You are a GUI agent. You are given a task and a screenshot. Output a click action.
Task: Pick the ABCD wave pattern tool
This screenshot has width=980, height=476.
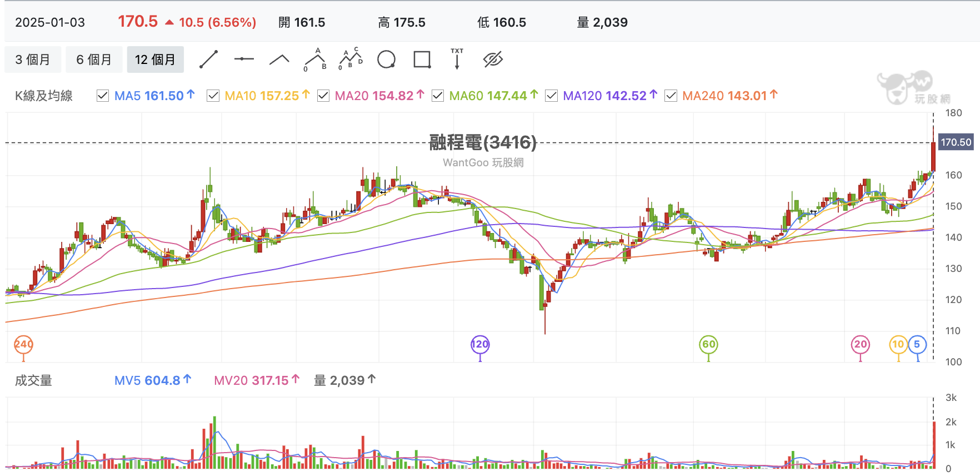point(351,59)
